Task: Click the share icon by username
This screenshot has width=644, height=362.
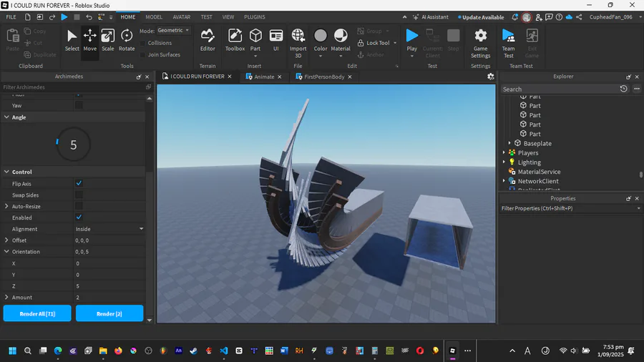Action: 579,17
